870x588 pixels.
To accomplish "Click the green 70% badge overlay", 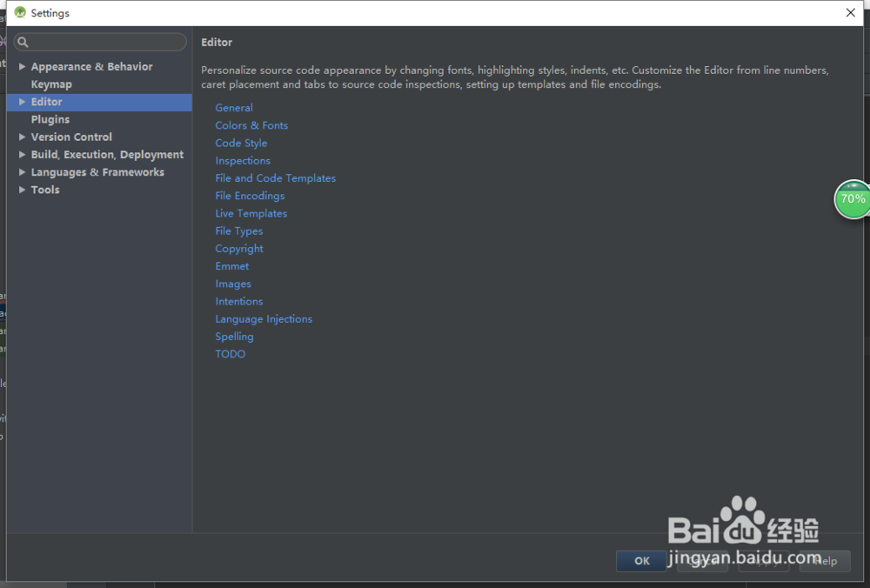I will click(x=853, y=199).
